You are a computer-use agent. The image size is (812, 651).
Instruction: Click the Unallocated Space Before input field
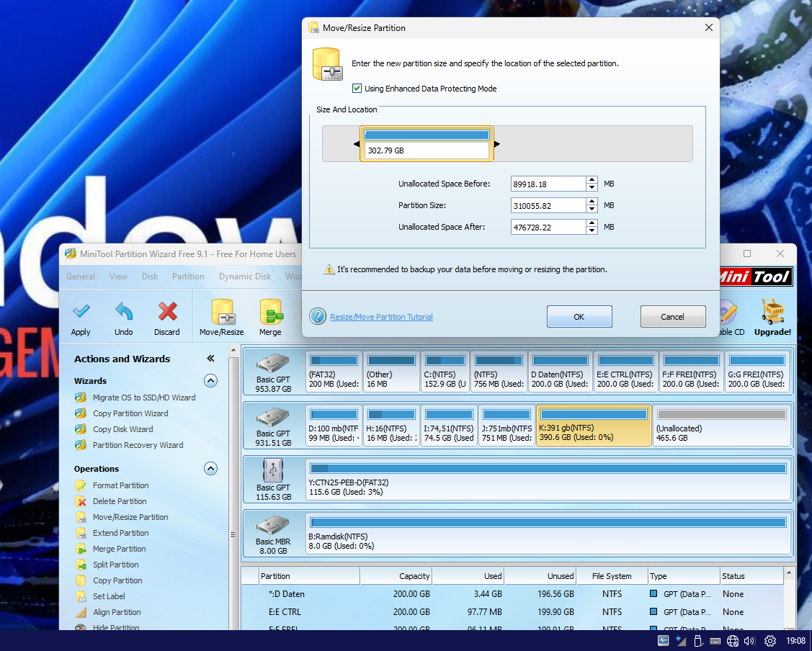[548, 184]
